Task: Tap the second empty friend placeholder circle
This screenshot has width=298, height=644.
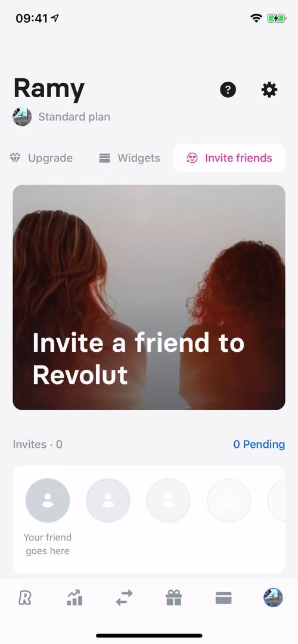Action: tap(108, 500)
